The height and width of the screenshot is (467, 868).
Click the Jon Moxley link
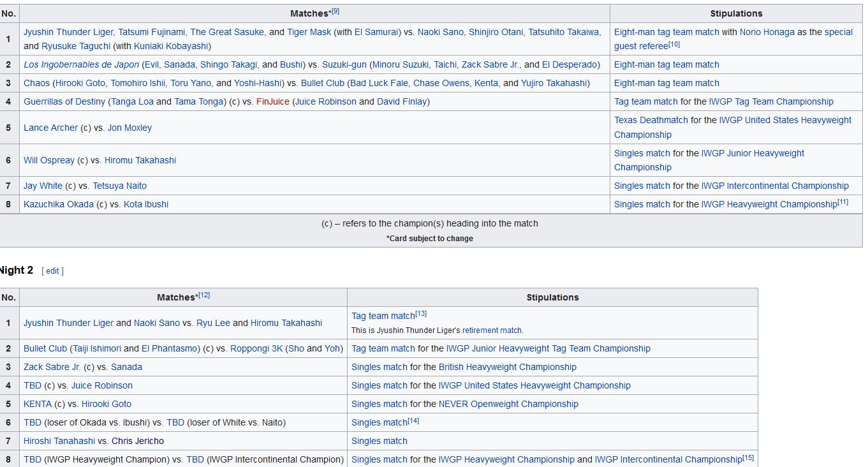[x=129, y=128]
